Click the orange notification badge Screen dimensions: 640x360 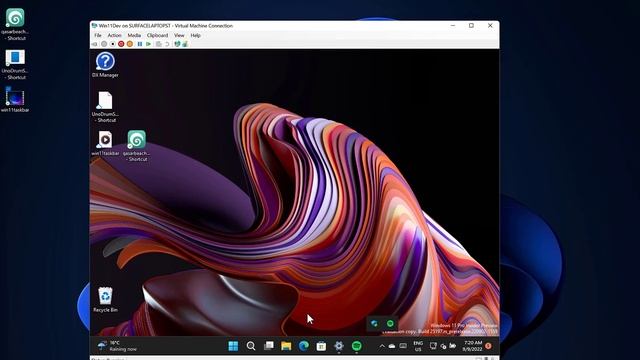489,346
